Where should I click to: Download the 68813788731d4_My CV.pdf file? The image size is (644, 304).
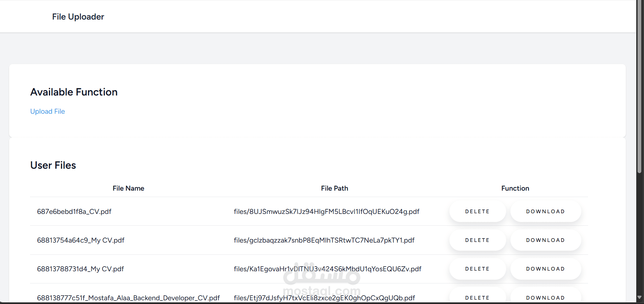(x=546, y=269)
